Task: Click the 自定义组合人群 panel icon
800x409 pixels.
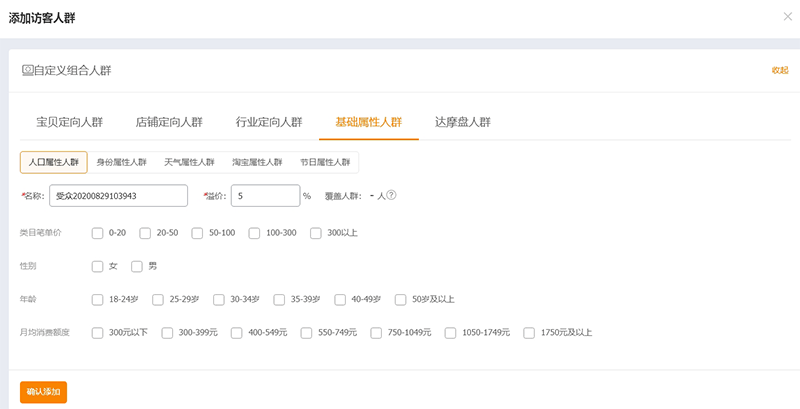Action: coord(27,70)
